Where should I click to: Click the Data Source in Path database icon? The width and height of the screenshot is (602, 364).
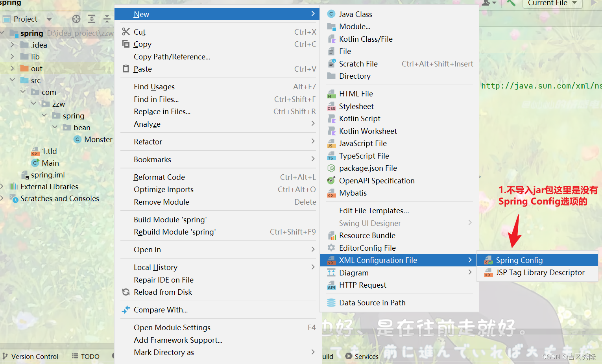tap(331, 303)
